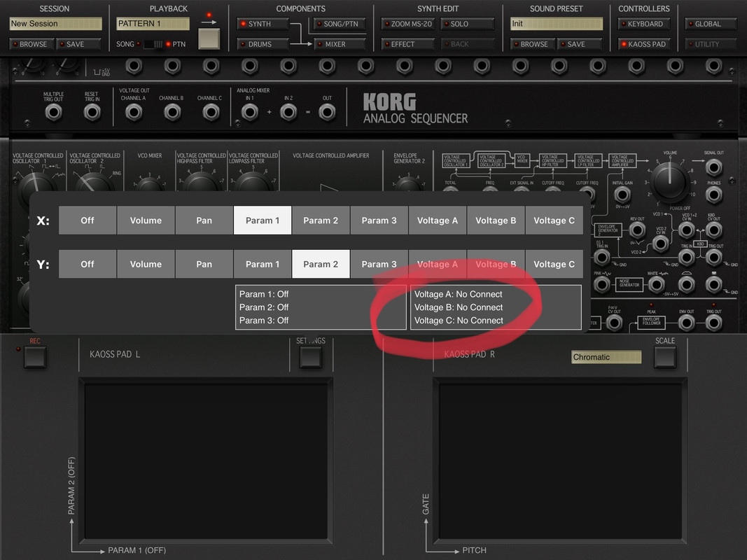Click Analog Mixer OUT jack

(x=327, y=113)
